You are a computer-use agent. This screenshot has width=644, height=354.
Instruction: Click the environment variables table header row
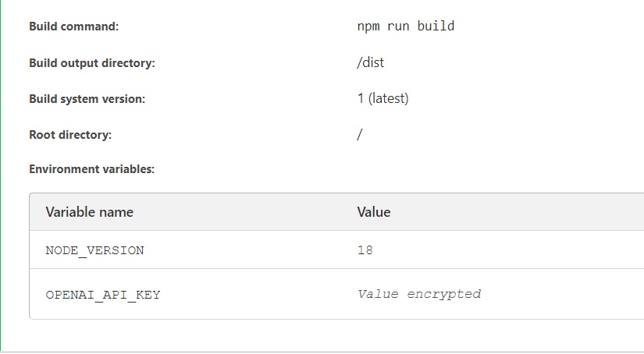(x=336, y=211)
